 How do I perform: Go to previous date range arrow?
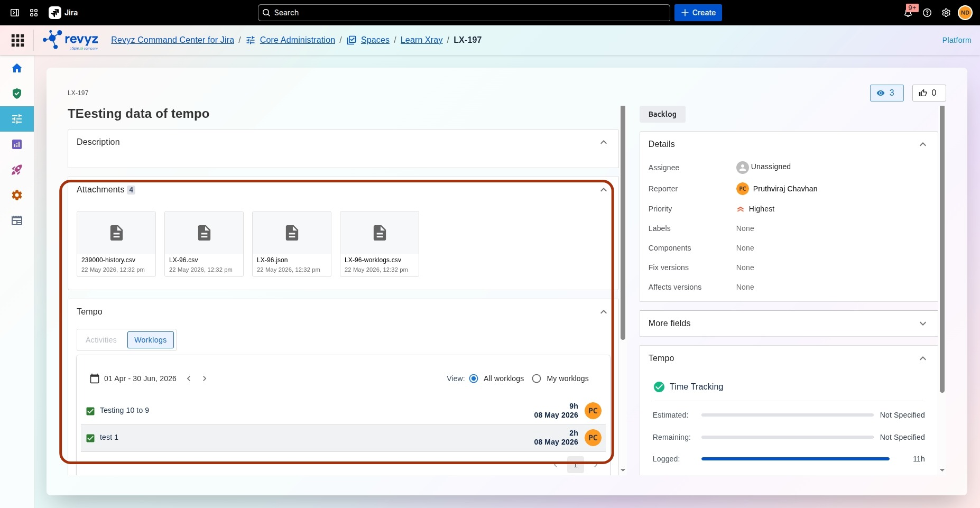click(x=189, y=378)
